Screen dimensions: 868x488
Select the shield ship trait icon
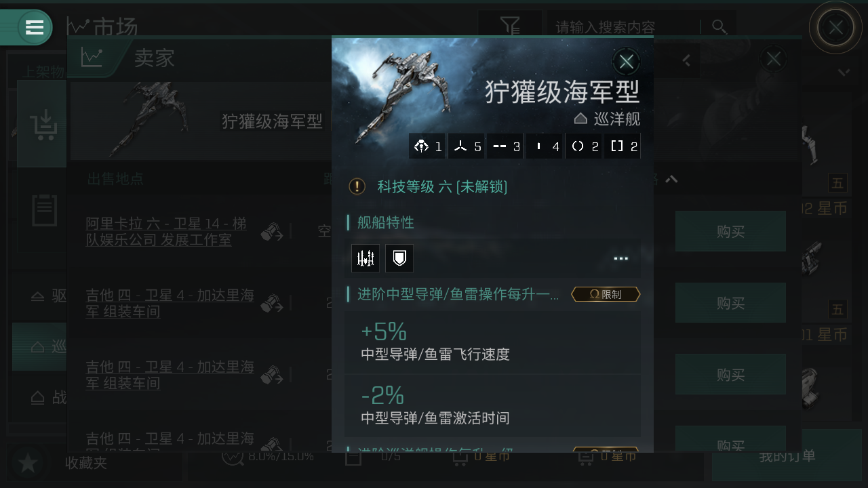coord(399,258)
